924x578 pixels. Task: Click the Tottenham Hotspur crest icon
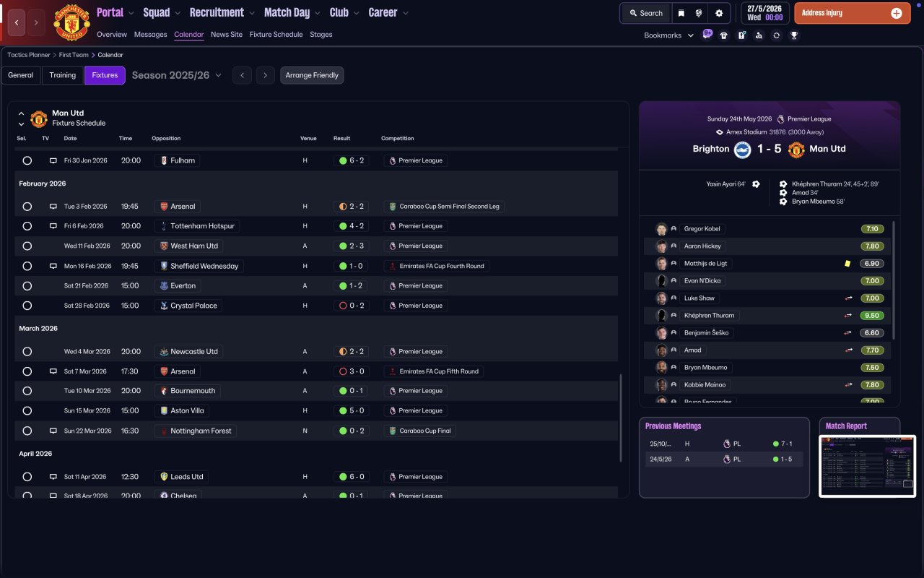164,226
